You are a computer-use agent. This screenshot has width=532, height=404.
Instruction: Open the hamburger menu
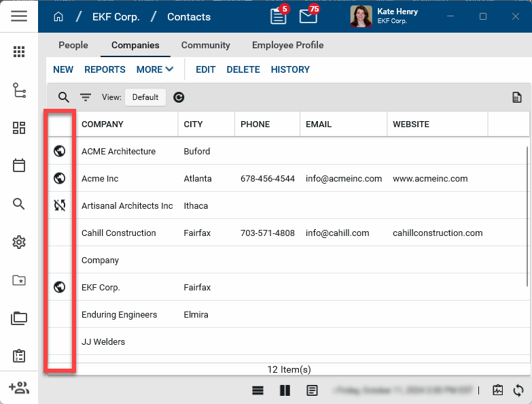(x=19, y=16)
